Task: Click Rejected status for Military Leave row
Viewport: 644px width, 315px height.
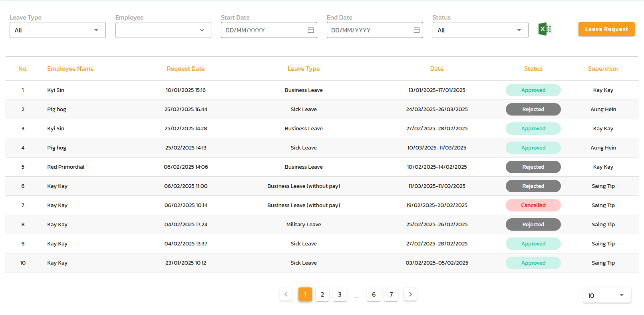Action: pos(533,225)
